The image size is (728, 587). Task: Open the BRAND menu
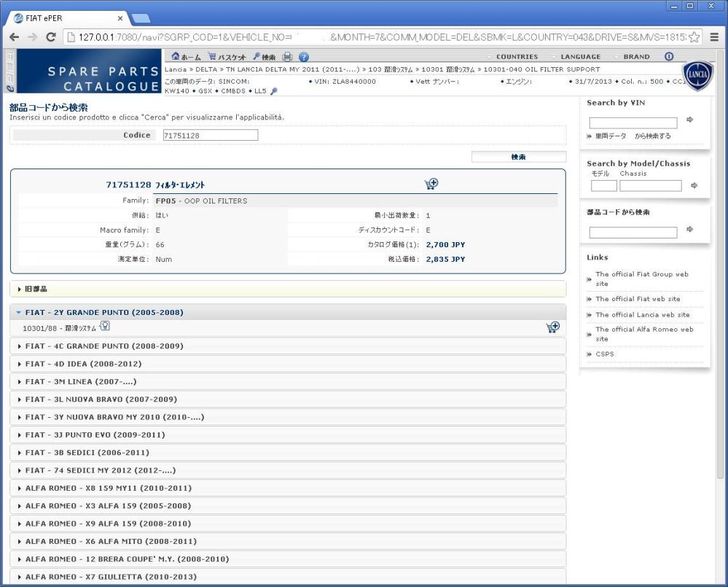636,57
